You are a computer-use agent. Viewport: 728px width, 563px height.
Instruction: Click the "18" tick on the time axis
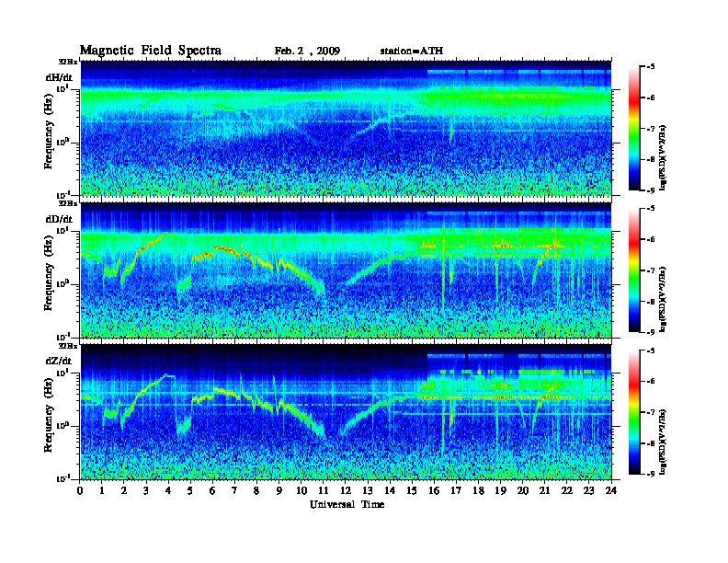[x=478, y=490]
